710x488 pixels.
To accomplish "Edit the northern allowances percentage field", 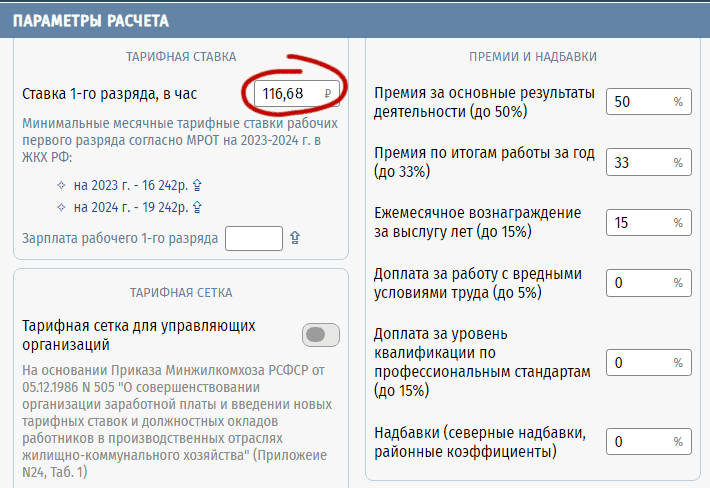I will click(x=649, y=441).
